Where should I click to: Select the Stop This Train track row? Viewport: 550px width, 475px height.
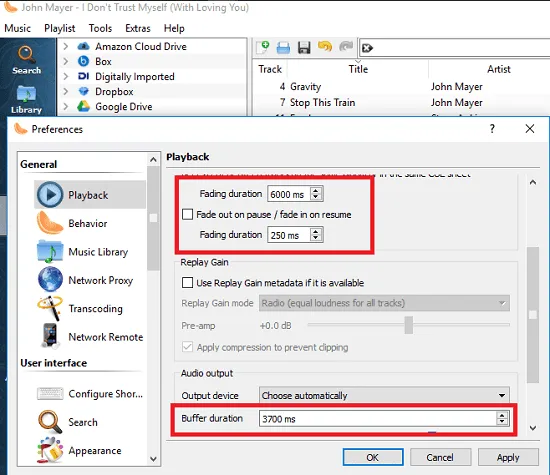point(401,102)
